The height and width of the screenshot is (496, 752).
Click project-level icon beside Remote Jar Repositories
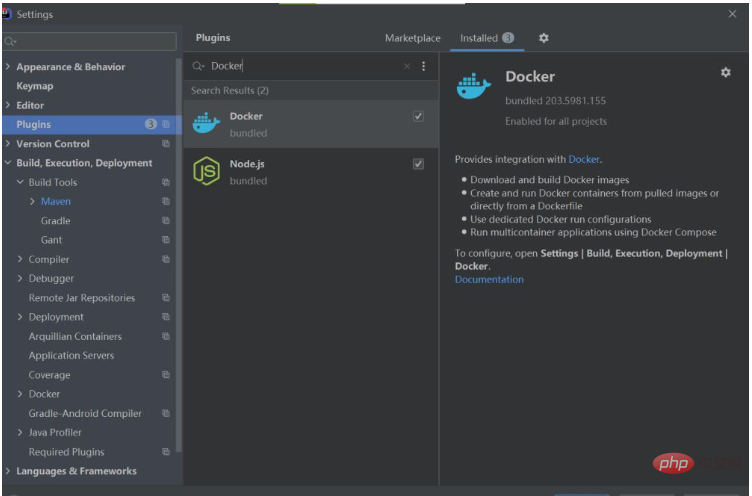click(166, 298)
